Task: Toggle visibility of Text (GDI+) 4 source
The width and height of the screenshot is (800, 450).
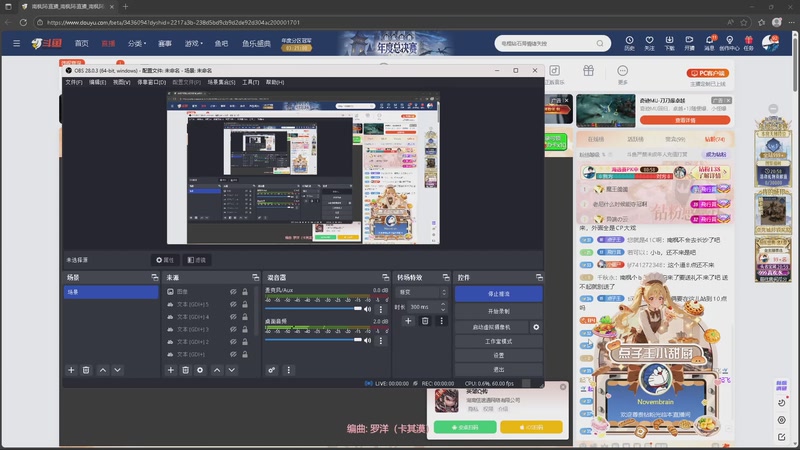Action: [233, 317]
